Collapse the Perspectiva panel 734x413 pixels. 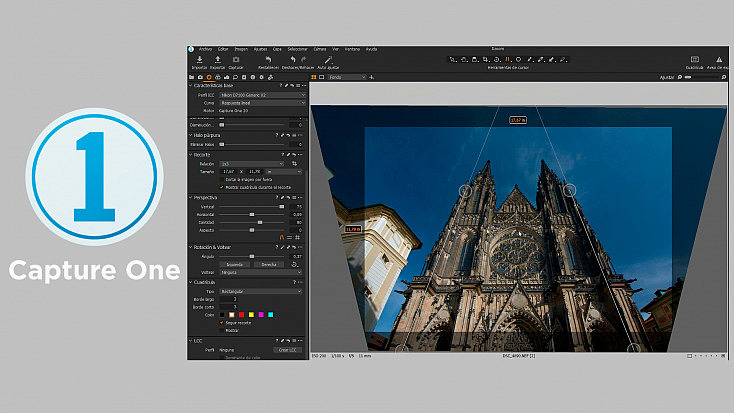click(x=191, y=198)
